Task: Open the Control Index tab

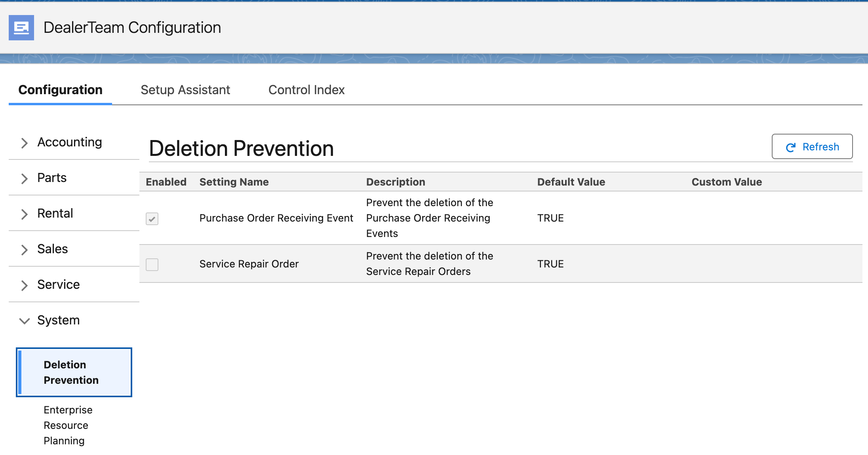Action: coord(306,90)
